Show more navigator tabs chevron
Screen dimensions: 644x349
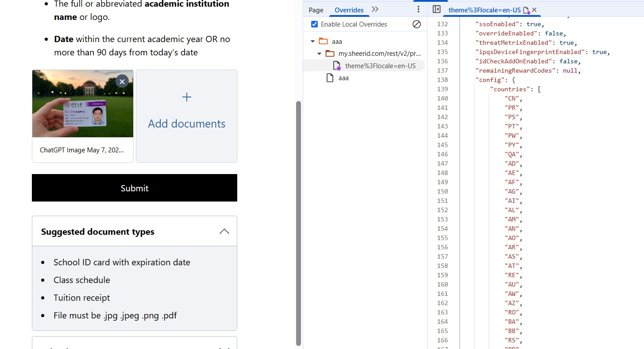[x=375, y=9]
